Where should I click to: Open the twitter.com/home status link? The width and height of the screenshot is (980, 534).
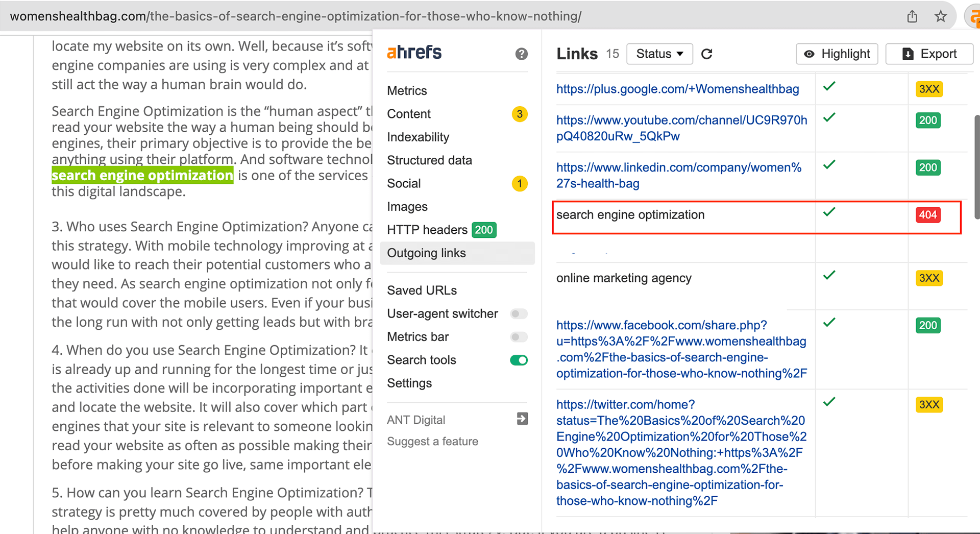point(681,452)
